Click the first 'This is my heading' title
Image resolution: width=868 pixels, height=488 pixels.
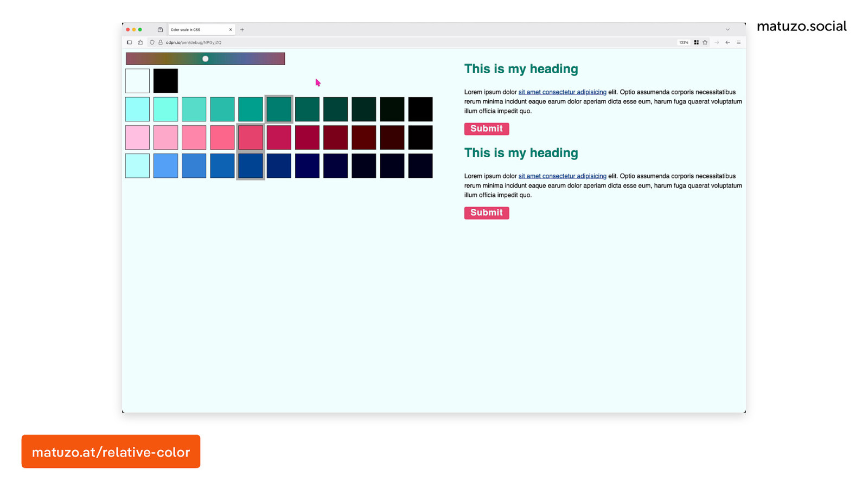pyautogui.click(x=521, y=69)
